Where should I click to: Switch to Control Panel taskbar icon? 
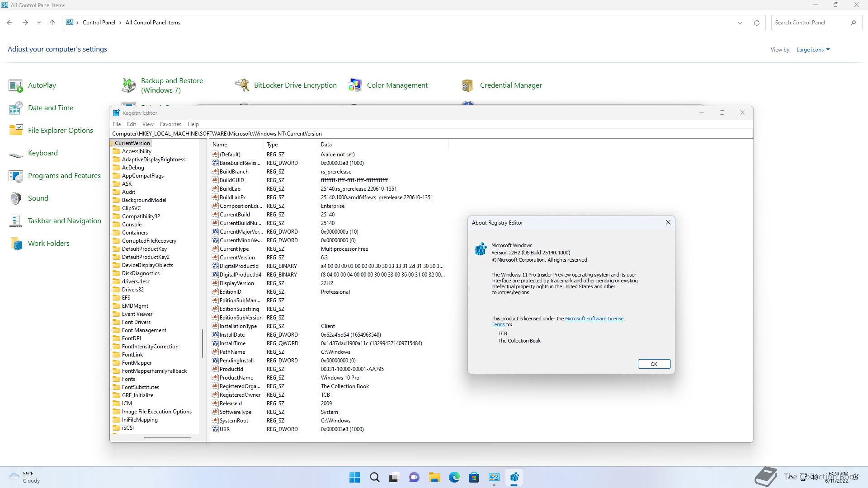[x=494, y=477]
